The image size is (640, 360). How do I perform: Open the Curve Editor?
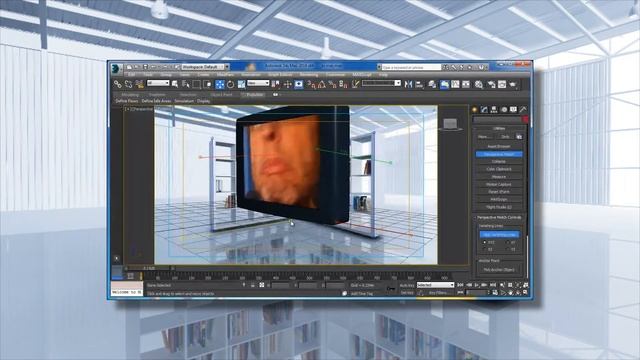(455, 84)
